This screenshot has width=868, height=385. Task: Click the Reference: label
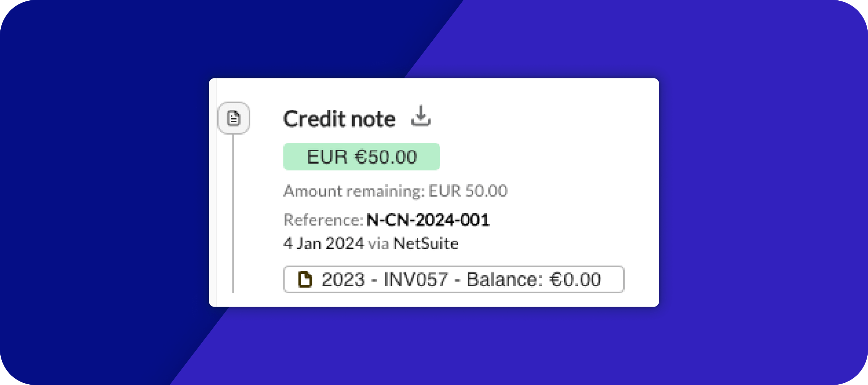[x=323, y=220]
